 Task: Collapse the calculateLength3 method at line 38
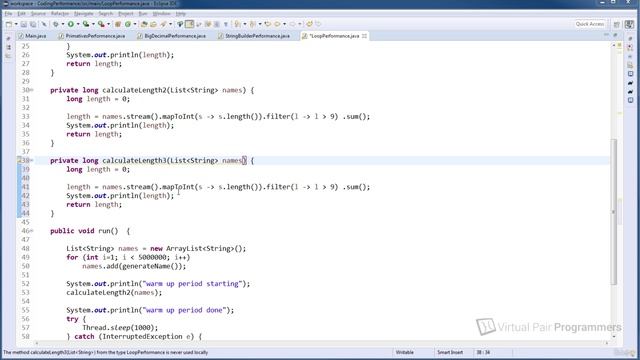tap(32, 160)
